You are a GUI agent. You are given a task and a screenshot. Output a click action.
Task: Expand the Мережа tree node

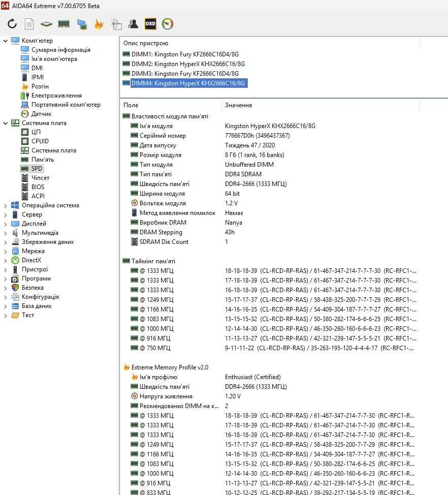5,252
